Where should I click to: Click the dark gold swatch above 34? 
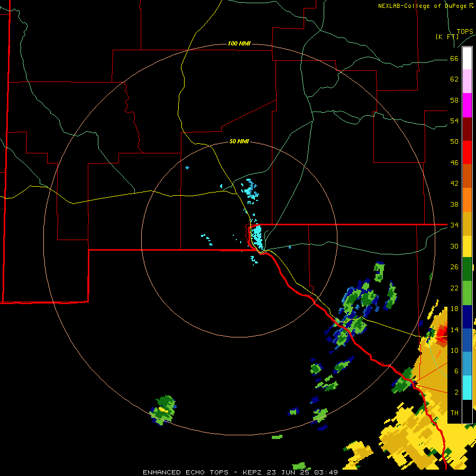pyautogui.click(x=467, y=224)
